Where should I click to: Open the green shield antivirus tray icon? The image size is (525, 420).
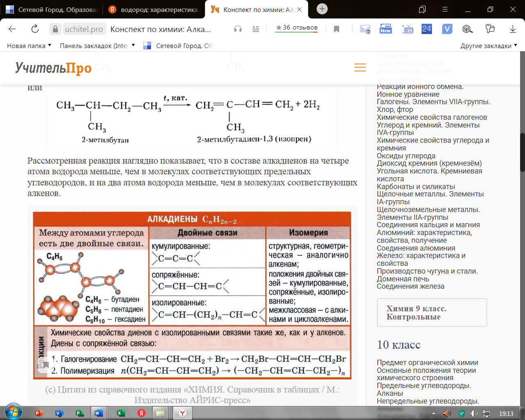(x=461, y=413)
